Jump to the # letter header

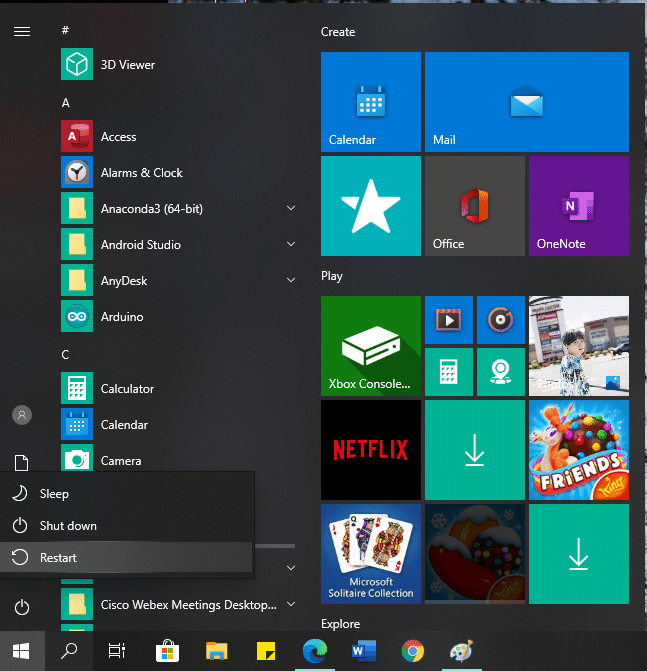65,30
